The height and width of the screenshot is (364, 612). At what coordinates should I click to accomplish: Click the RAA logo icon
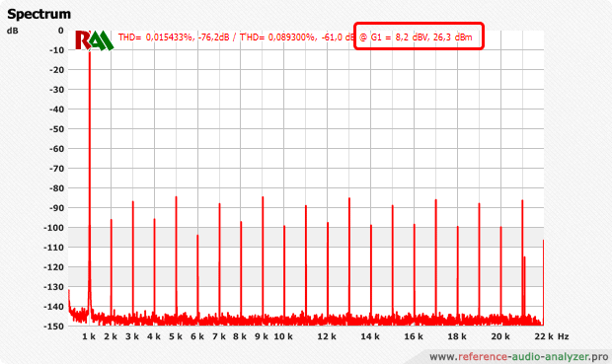click(94, 40)
